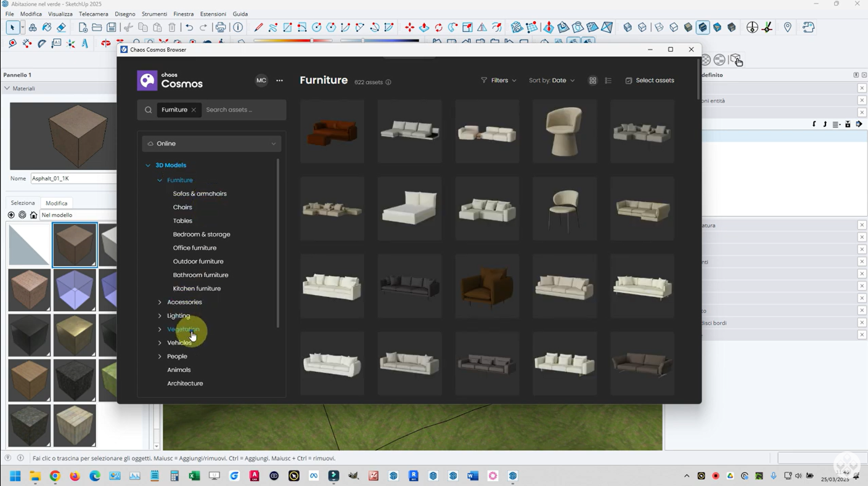Remove the Furniture search filter tag
Viewport: 868px width, 486px height.
pyautogui.click(x=194, y=110)
